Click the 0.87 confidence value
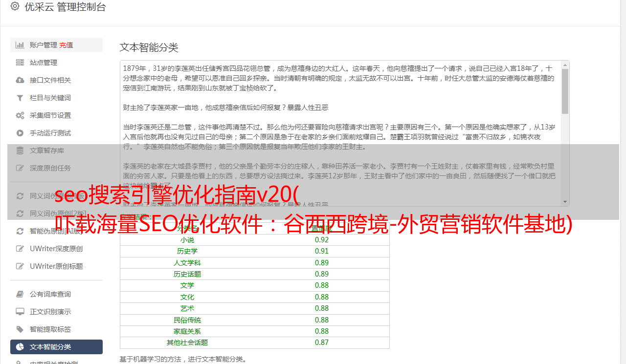The width and height of the screenshot is (626, 364). coord(322,343)
